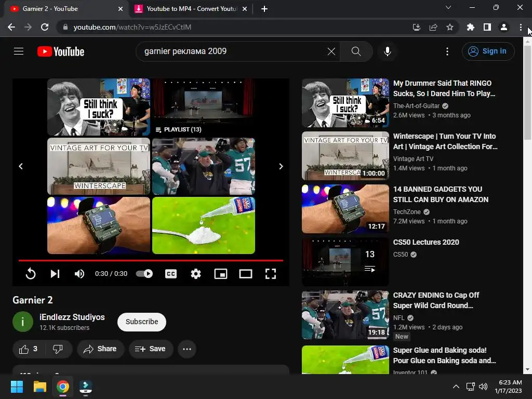Sign in to YouTube

pos(488,51)
